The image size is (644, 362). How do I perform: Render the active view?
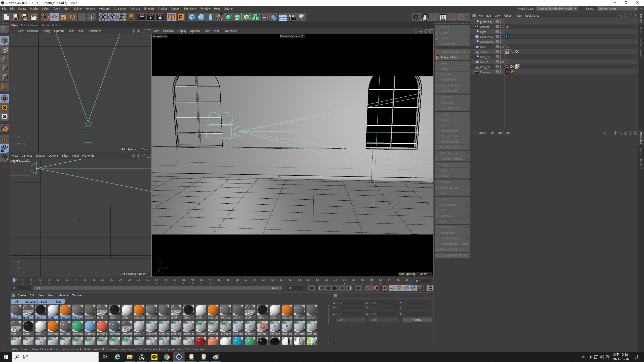click(x=142, y=17)
